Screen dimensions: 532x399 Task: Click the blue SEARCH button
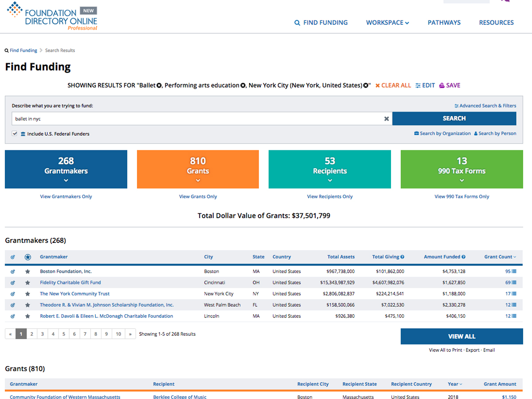click(x=454, y=118)
